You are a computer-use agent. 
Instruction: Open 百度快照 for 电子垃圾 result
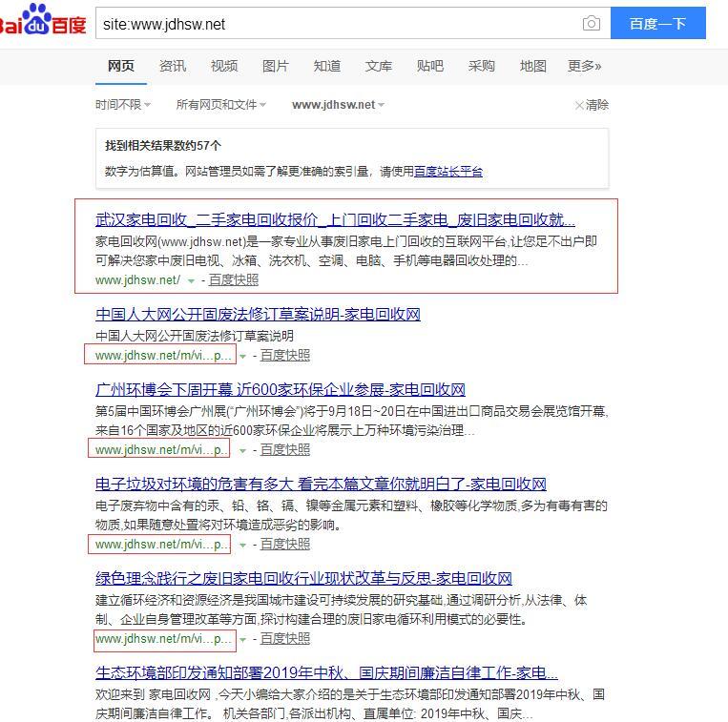285,545
